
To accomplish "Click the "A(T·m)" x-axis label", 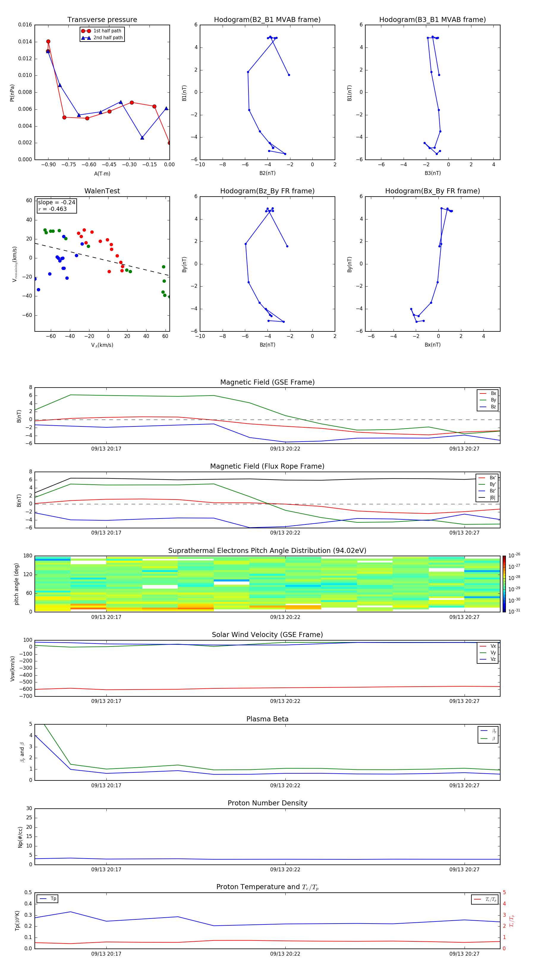I will 102,174.
